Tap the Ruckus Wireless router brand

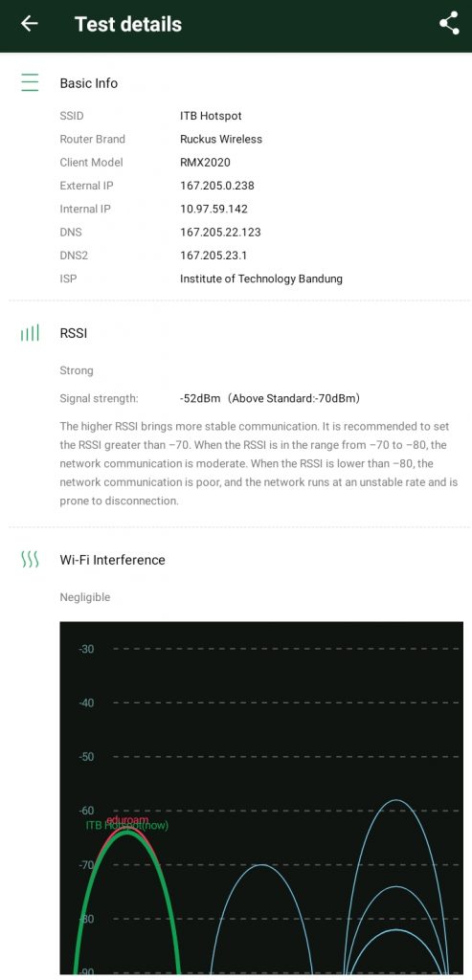[221, 139]
